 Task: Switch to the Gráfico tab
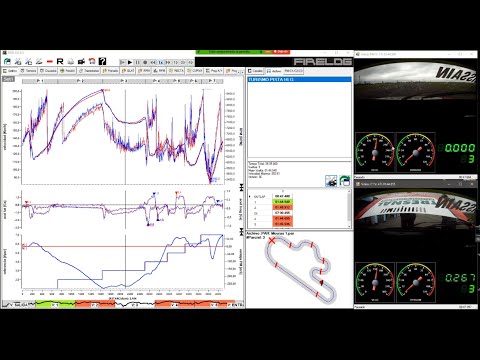coord(10,71)
